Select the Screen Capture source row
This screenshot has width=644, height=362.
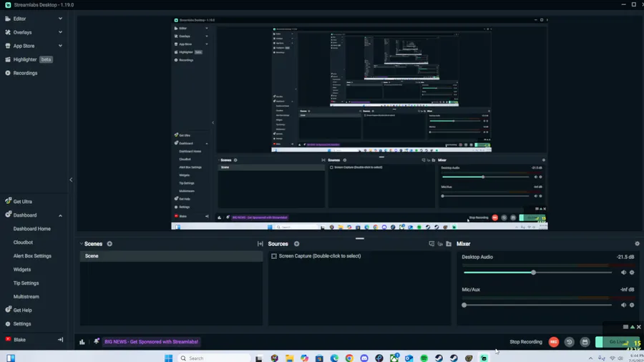(x=359, y=256)
